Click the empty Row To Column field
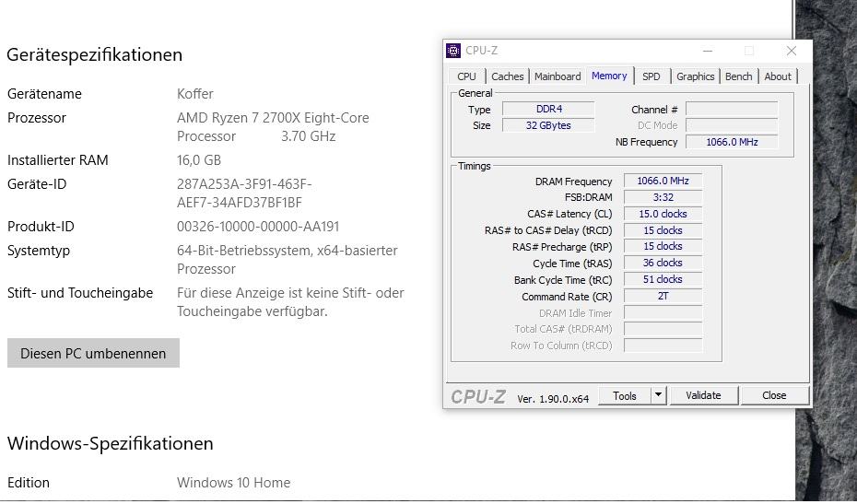857x504 pixels. (663, 346)
